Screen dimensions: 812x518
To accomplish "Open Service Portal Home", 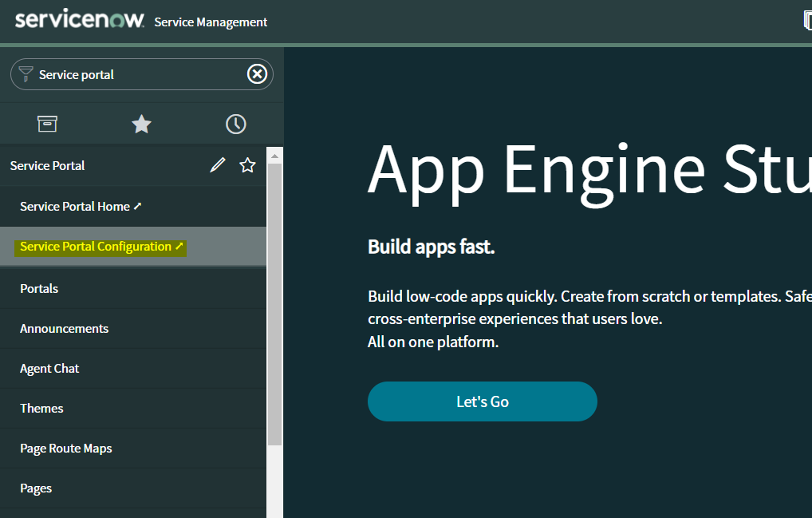I will [74, 205].
